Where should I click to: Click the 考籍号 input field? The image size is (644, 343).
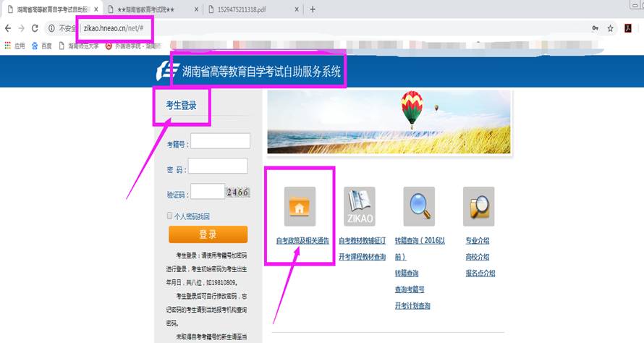pyautogui.click(x=219, y=141)
